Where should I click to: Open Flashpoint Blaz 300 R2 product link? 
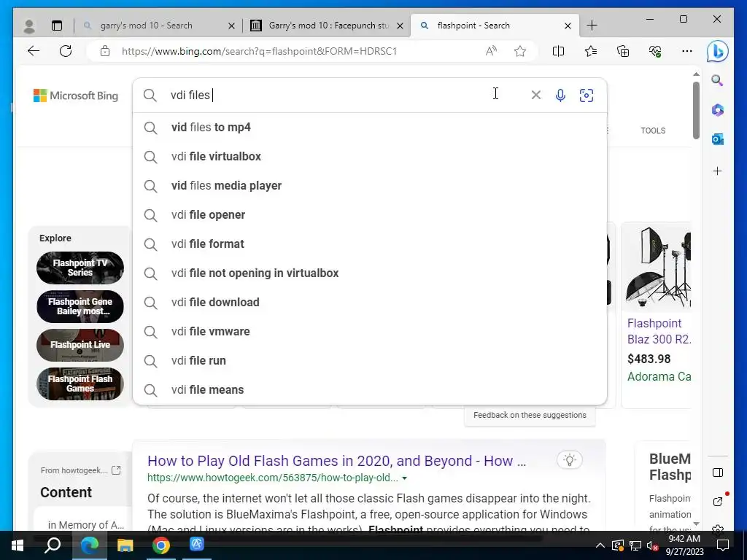point(659,332)
